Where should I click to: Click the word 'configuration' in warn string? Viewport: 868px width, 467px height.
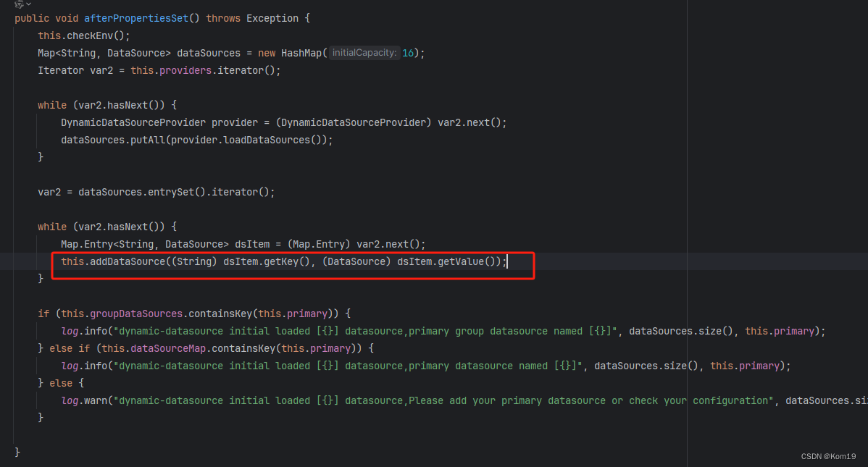pyautogui.click(x=731, y=400)
